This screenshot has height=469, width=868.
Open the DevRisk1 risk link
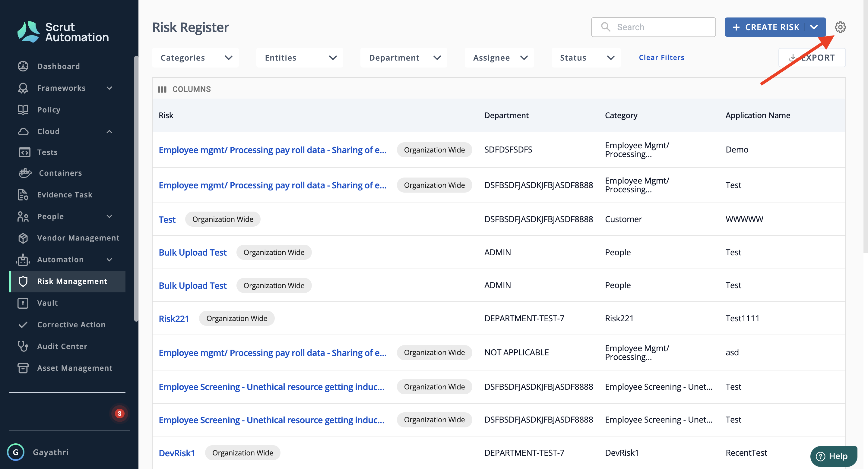tap(177, 453)
